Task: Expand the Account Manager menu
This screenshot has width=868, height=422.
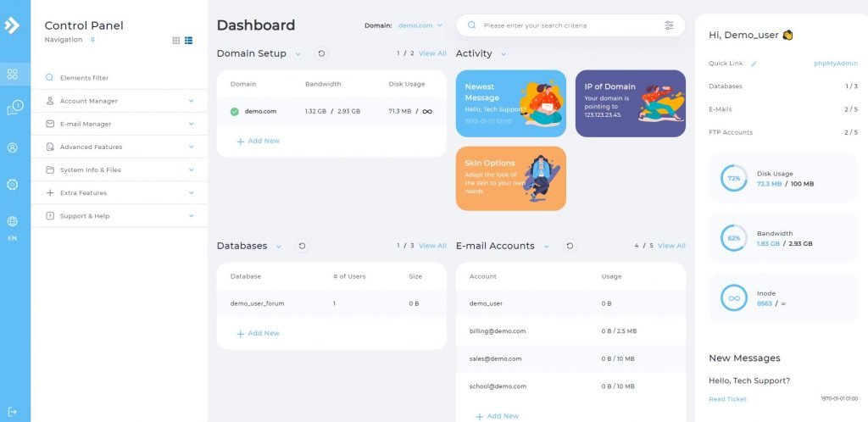Action: (x=119, y=101)
